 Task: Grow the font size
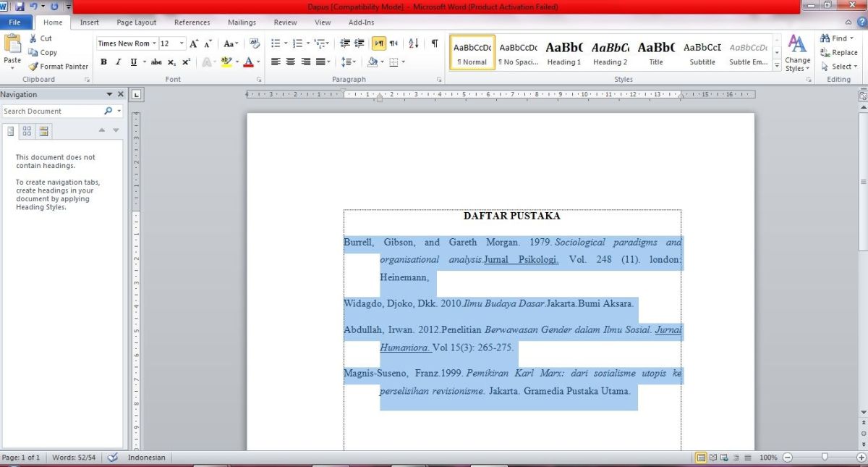tap(194, 43)
